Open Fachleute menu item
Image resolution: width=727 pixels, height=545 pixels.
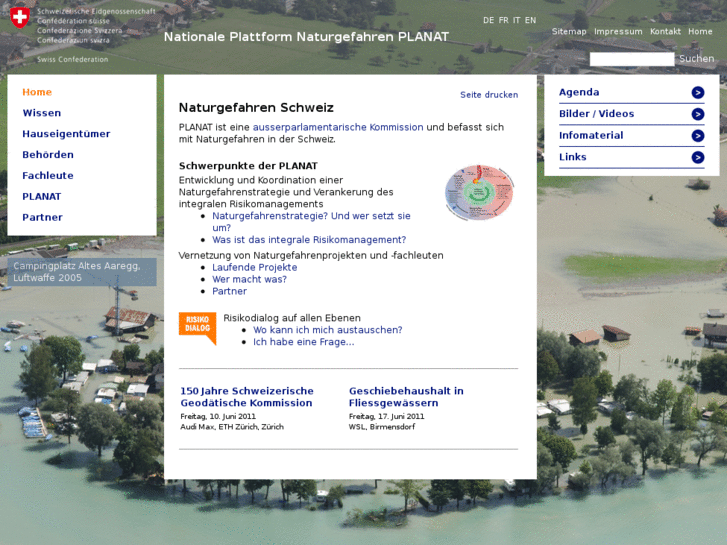(x=48, y=175)
